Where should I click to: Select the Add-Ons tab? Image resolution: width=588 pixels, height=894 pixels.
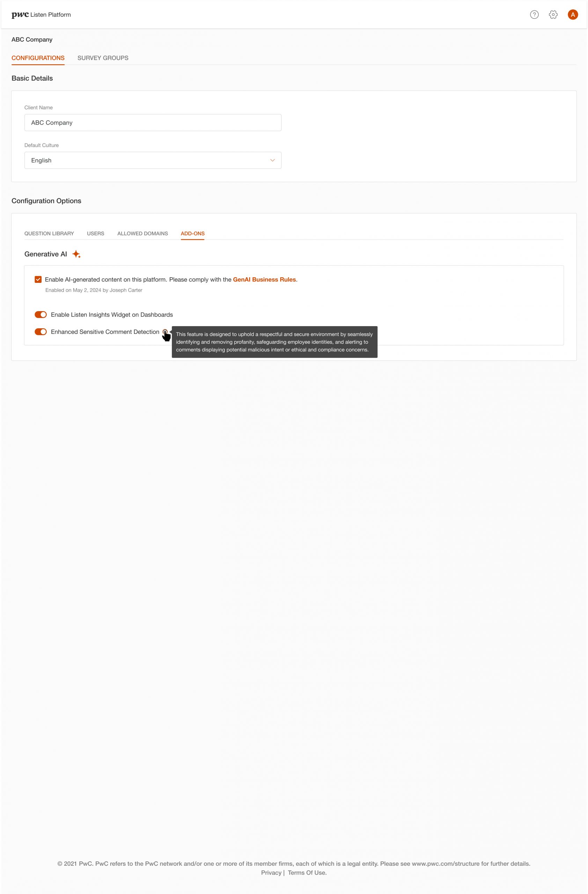click(x=193, y=234)
